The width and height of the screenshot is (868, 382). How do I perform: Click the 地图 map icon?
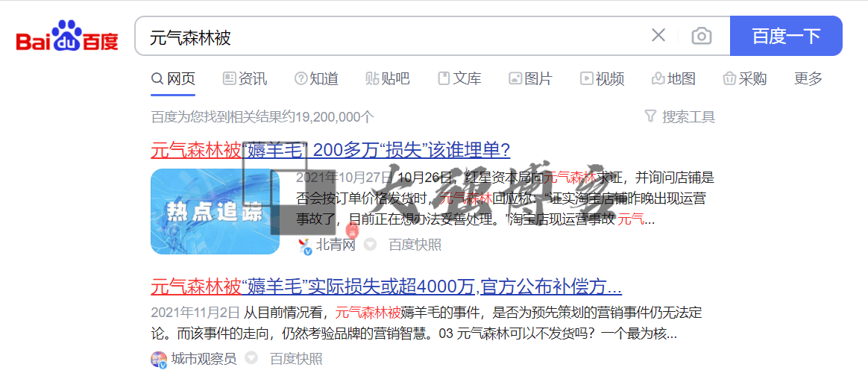658,78
